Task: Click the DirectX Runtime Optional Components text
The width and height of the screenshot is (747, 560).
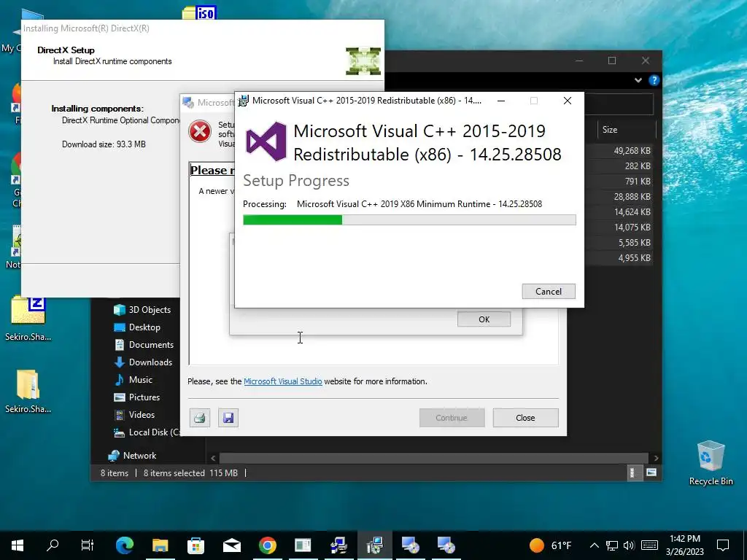Action: click(x=121, y=120)
